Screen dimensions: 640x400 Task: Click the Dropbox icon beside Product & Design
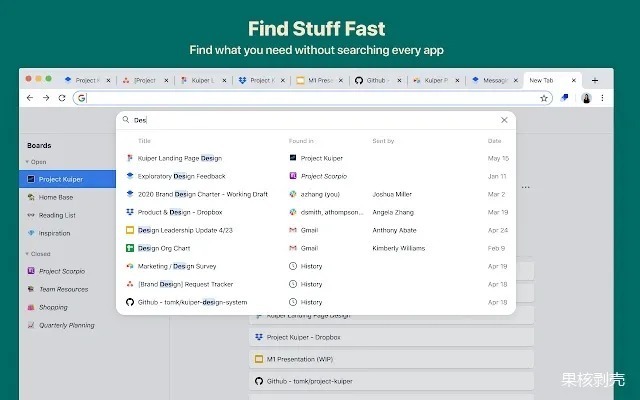130,212
